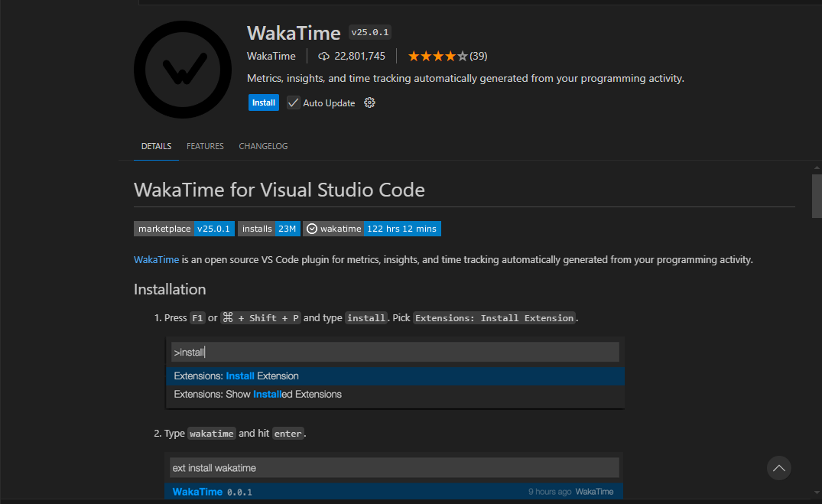The height and width of the screenshot is (504, 822).
Task: Click the install count download cloud icon
Action: (324, 56)
